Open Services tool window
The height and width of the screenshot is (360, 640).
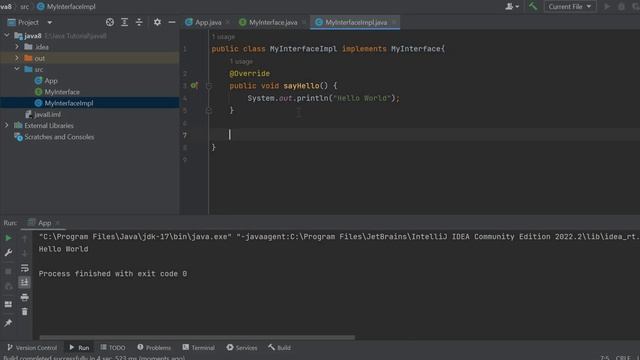(x=242, y=348)
